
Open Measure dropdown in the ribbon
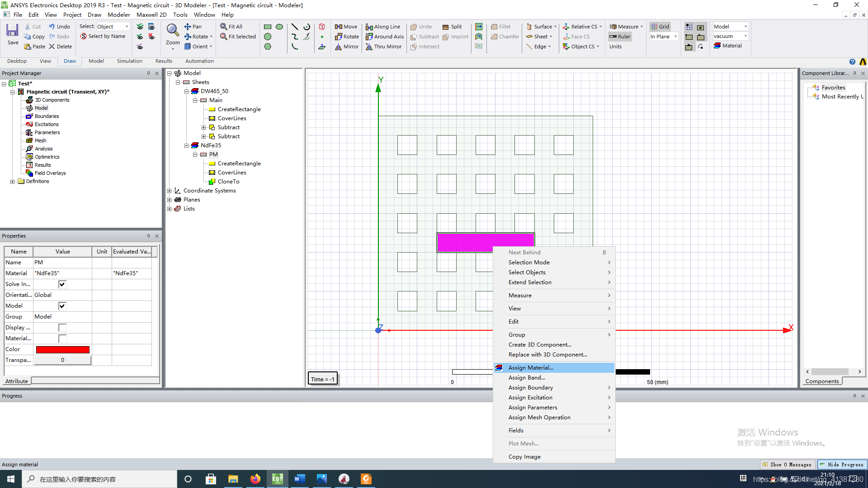click(626, 27)
